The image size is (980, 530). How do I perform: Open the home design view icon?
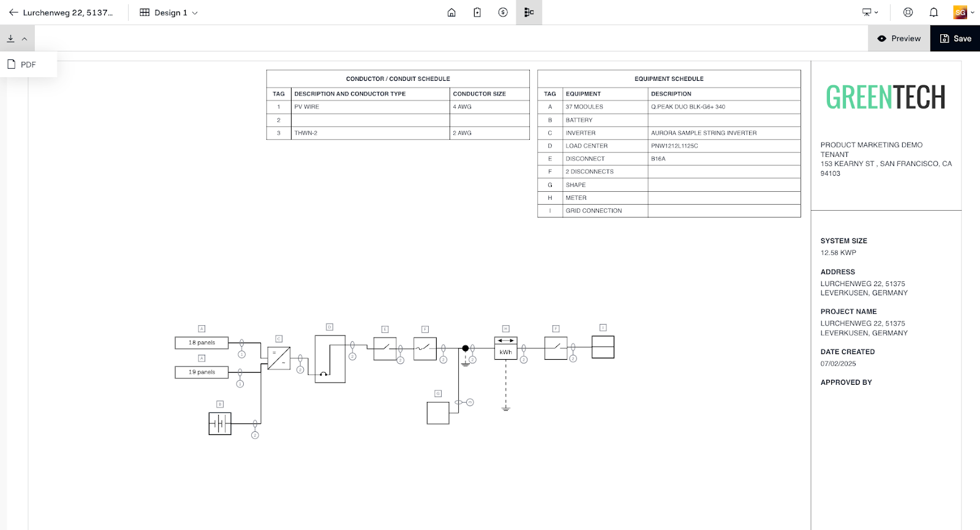click(x=451, y=12)
